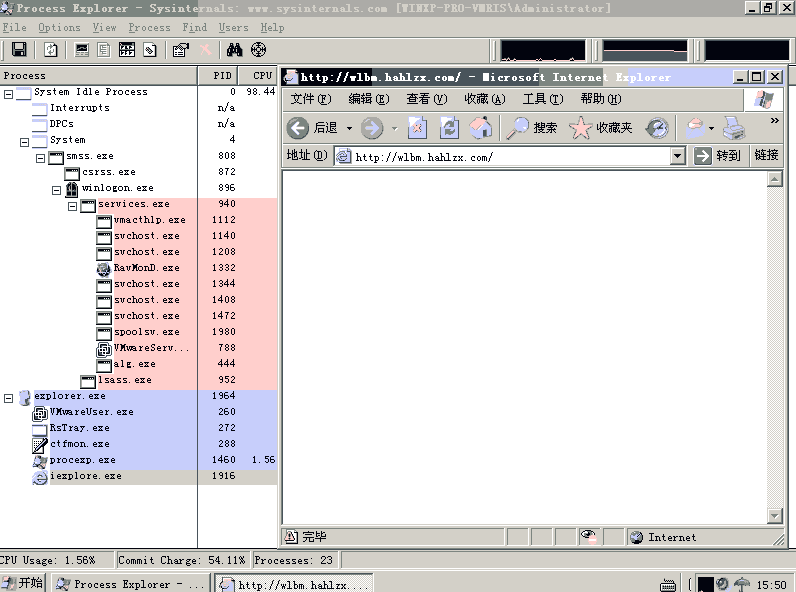Click the DLL/handle view toolbar icon
Screen dimensions: 796x592
[x=149, y=50]
